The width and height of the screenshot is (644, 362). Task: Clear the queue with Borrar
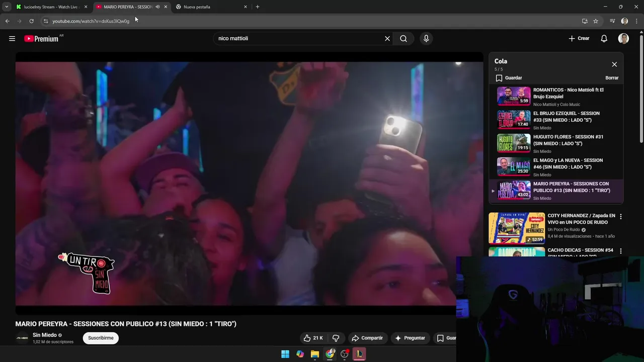click(x=612, y=78)
